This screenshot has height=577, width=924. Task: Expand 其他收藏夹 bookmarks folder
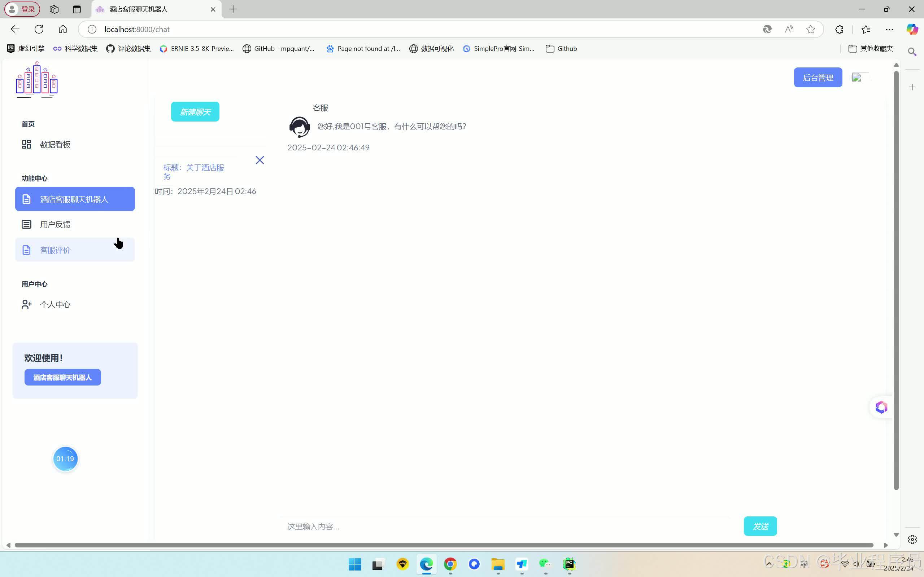(x=871, y=48)
